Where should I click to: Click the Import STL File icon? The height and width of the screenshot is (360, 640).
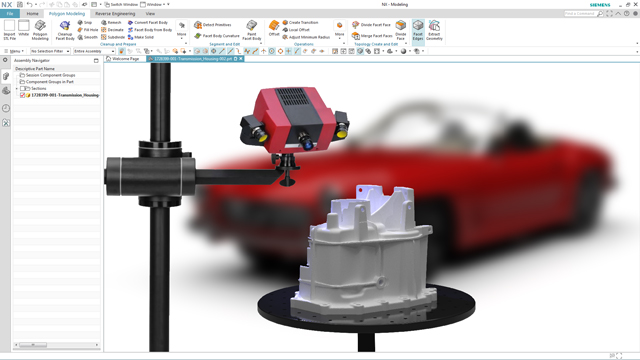click(9, 30)
